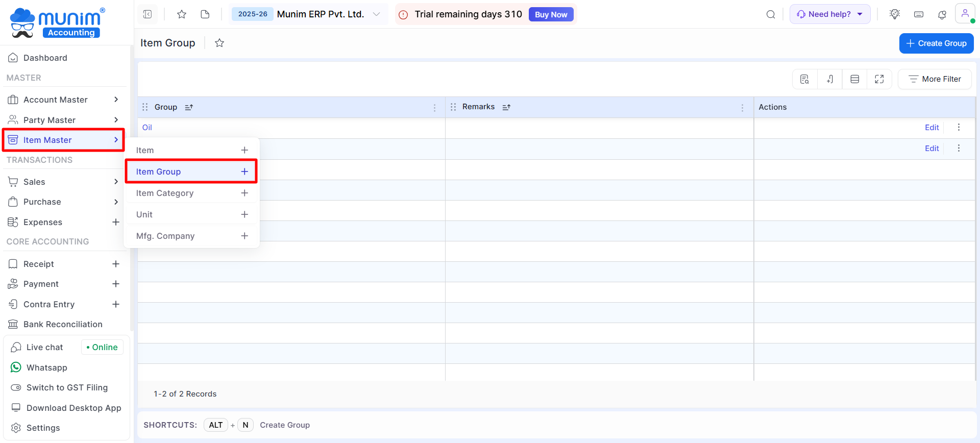Sort the Remarks column
Screen dimensions: 980x443
(x=506, y=107)
